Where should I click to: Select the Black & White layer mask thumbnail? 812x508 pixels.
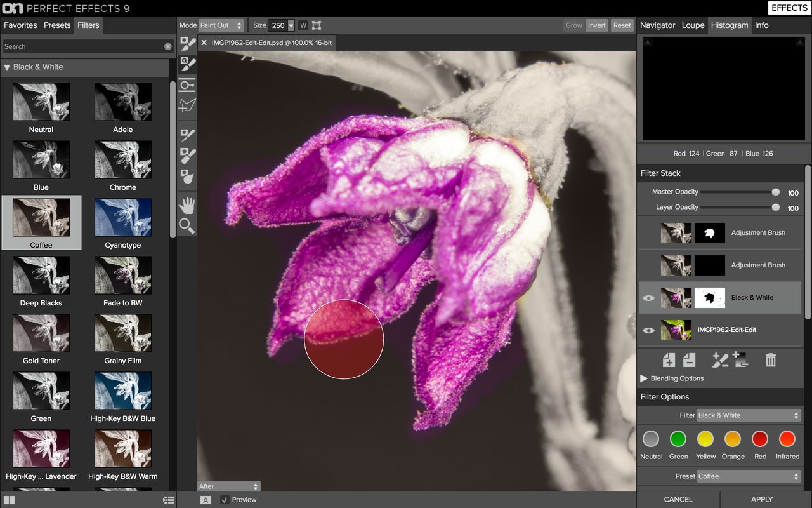[x=710, y=298]
